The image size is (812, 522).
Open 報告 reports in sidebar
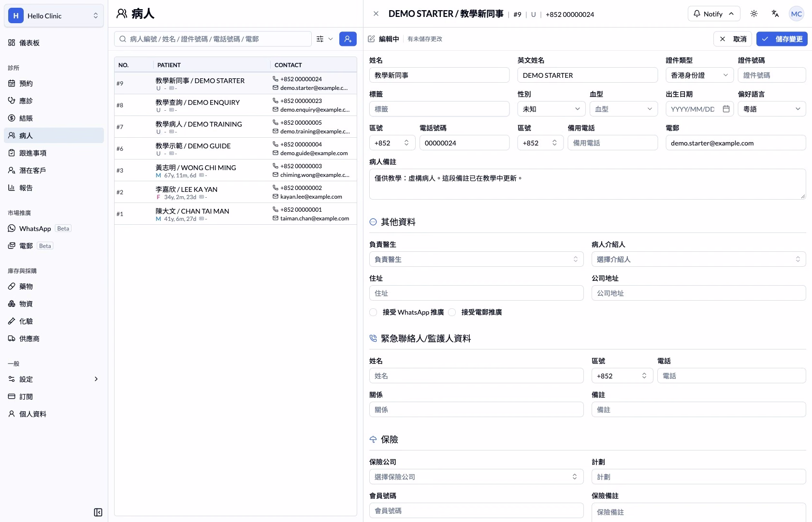tap(54, 188)
